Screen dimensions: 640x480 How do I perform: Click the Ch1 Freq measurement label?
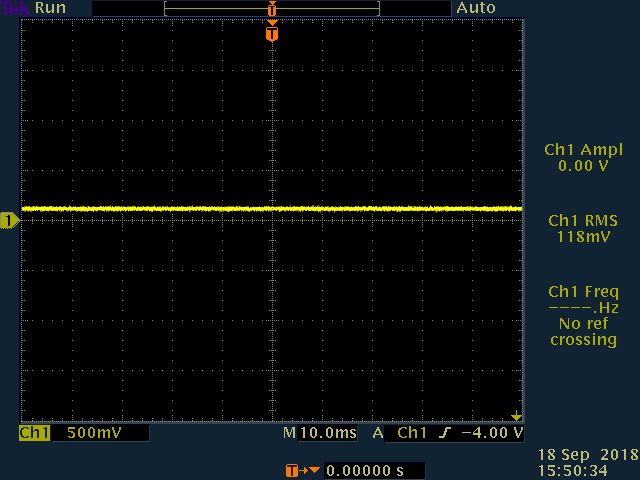pos(583,292)
